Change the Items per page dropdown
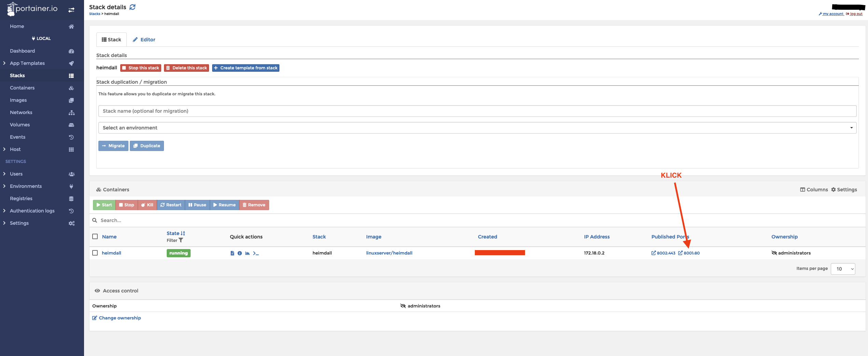The width and height of the screenshot is (868, 356). tap(842, 269)
